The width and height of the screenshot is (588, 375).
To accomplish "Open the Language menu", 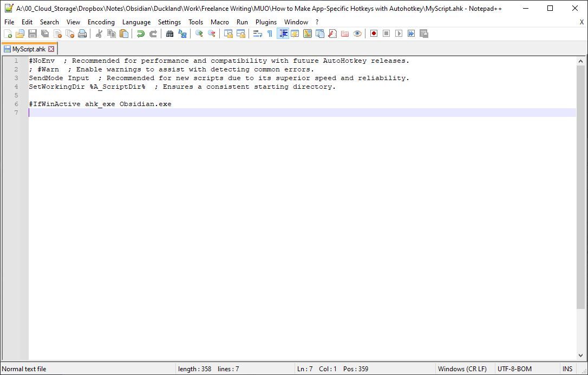I will [x=136, y=22].
